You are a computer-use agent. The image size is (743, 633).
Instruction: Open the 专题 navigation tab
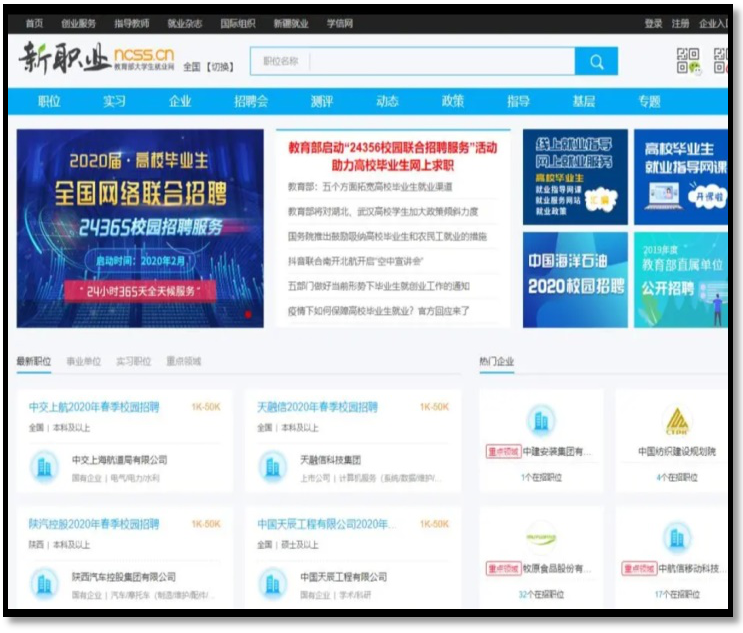click(x=649, y=101)
